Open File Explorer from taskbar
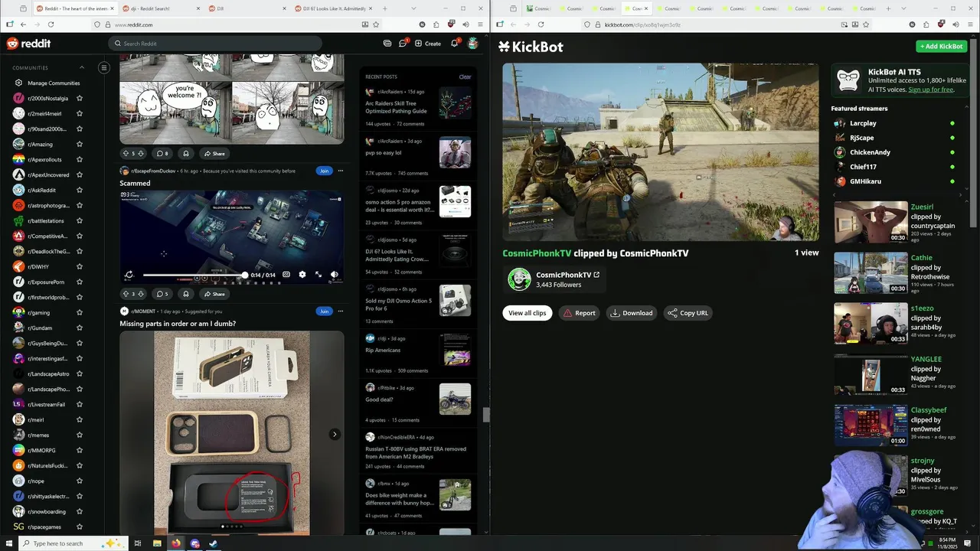The width and height of the screenshot is (980, 551). pos(157,543)
